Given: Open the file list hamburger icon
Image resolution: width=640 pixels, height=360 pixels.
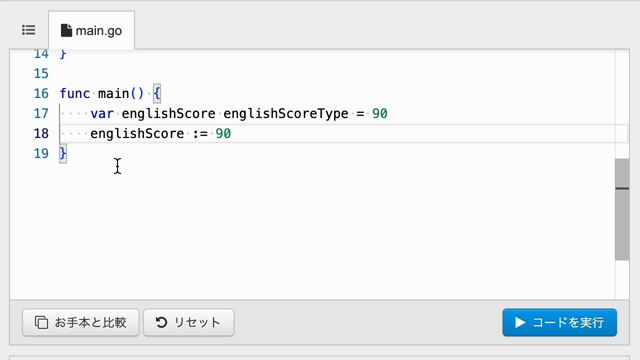Looking at the screenshot, I should [29, 30].
